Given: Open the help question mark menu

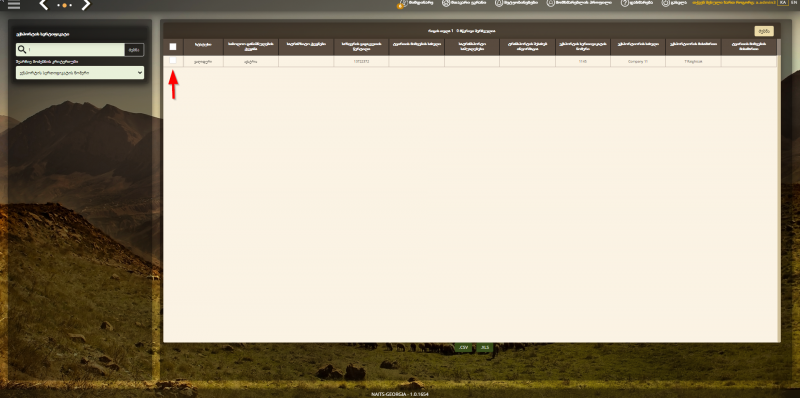Looking at the screenshot, I should pos(624,3).
